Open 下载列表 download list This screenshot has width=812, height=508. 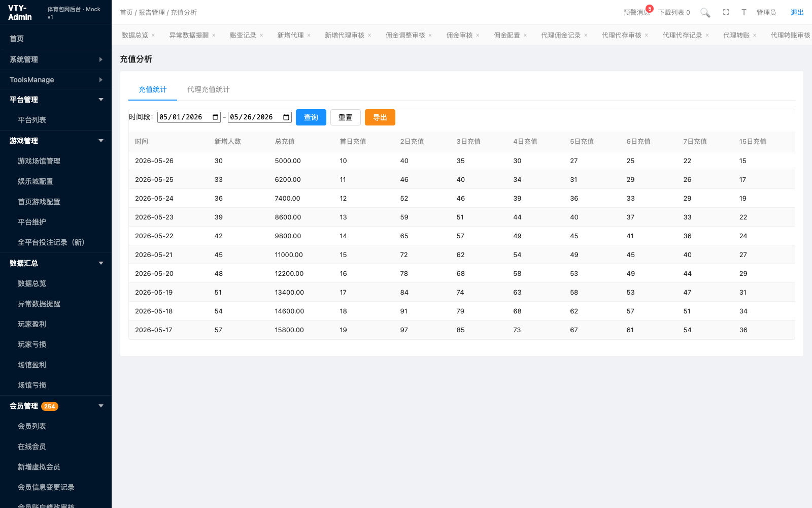pos(674,12)
